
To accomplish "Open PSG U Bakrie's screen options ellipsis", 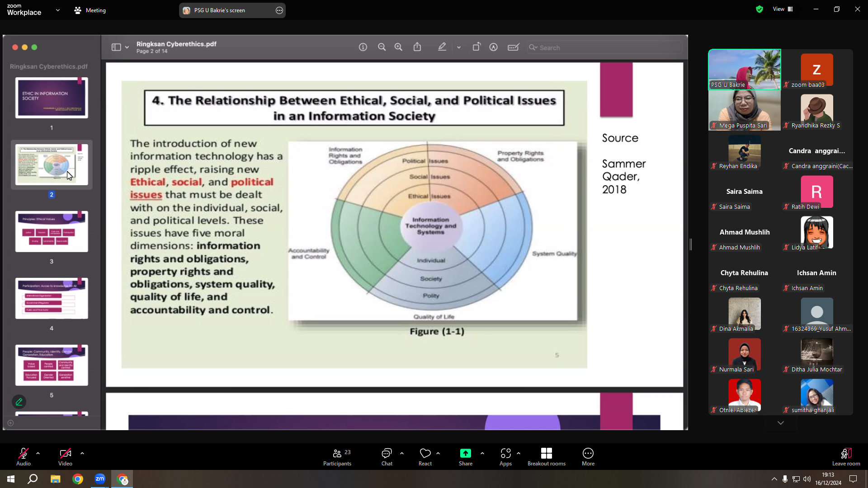I will pyautogui.click(x=279, y=10).
